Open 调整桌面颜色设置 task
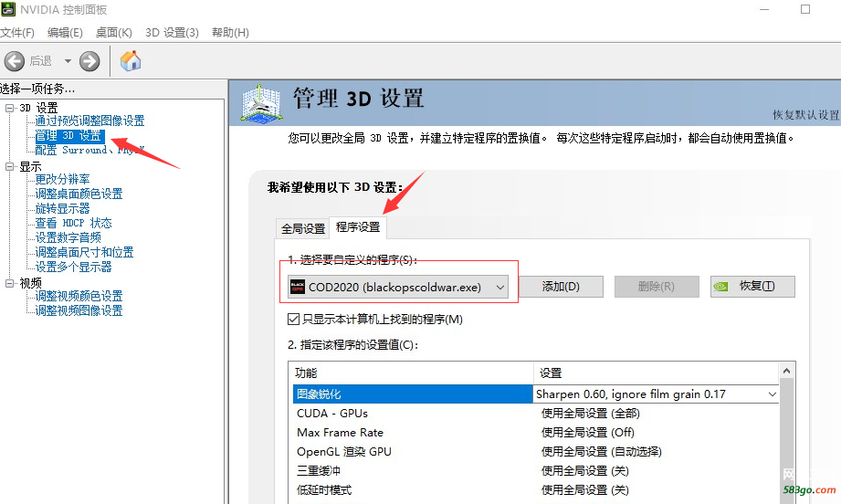The width and height of the screenshot is (841, 504). click(x=79, y=194)
